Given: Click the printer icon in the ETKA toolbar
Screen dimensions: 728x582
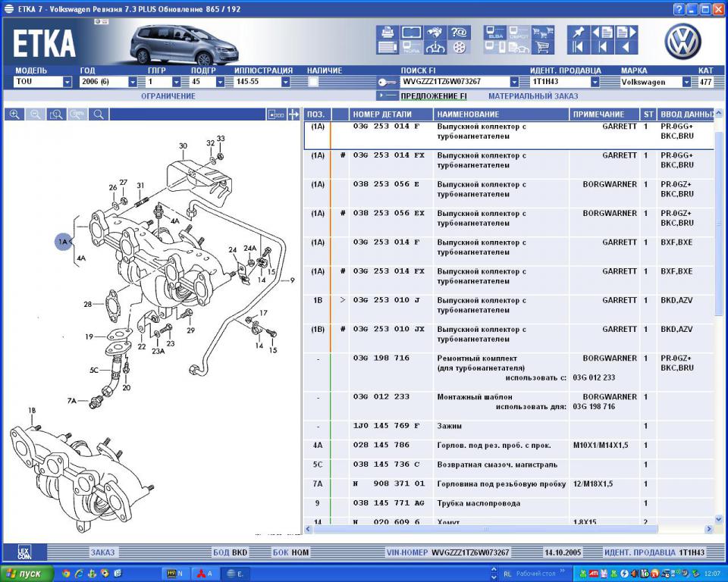Looking at the screenshot, I should [388, 33].
